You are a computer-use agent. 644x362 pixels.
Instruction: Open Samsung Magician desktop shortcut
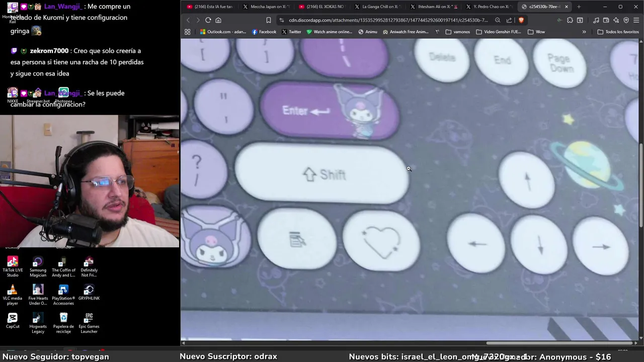pyautogui.click(x=38, y=266)
